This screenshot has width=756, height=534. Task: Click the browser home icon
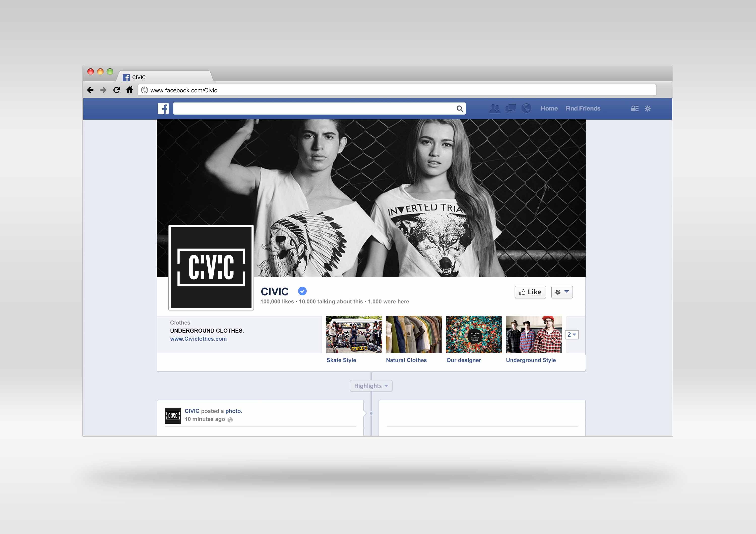click(x=130, y=89)
